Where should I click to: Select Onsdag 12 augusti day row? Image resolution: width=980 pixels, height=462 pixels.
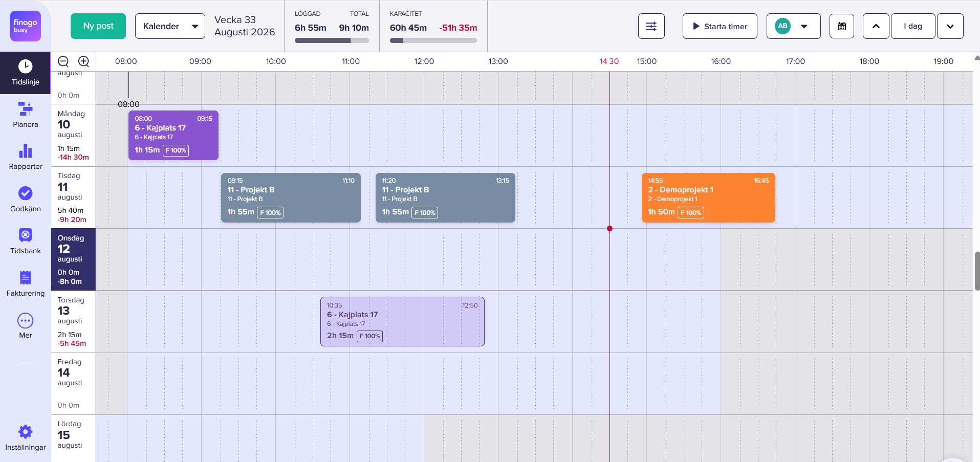point(73,259)
